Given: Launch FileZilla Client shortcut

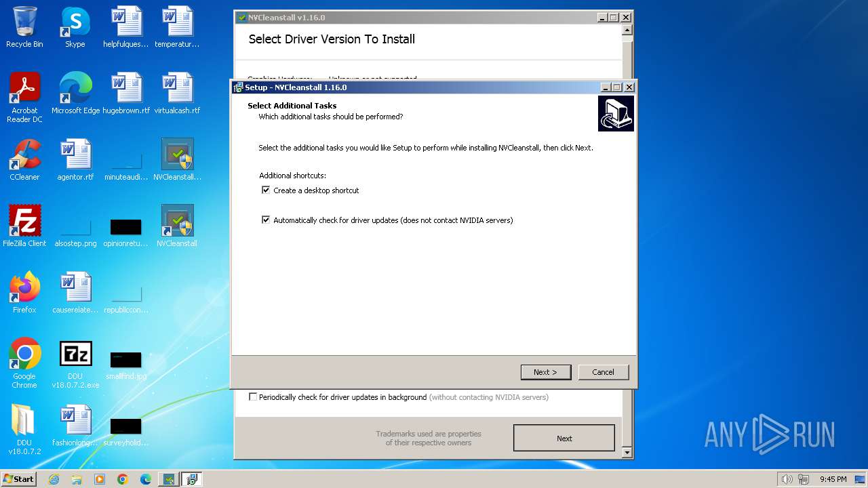Looking at the screenshot, I should pyautogui.click(x=24, y=226).
